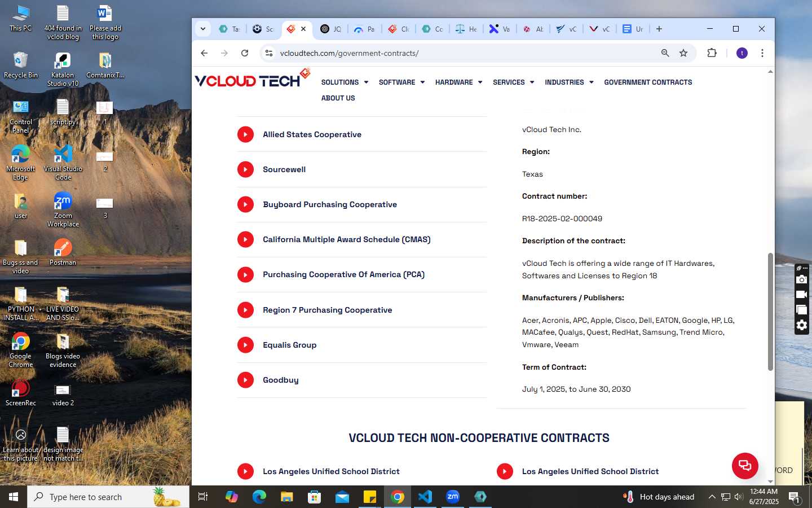Open the ScreenRec settings gear

(802, 325)
